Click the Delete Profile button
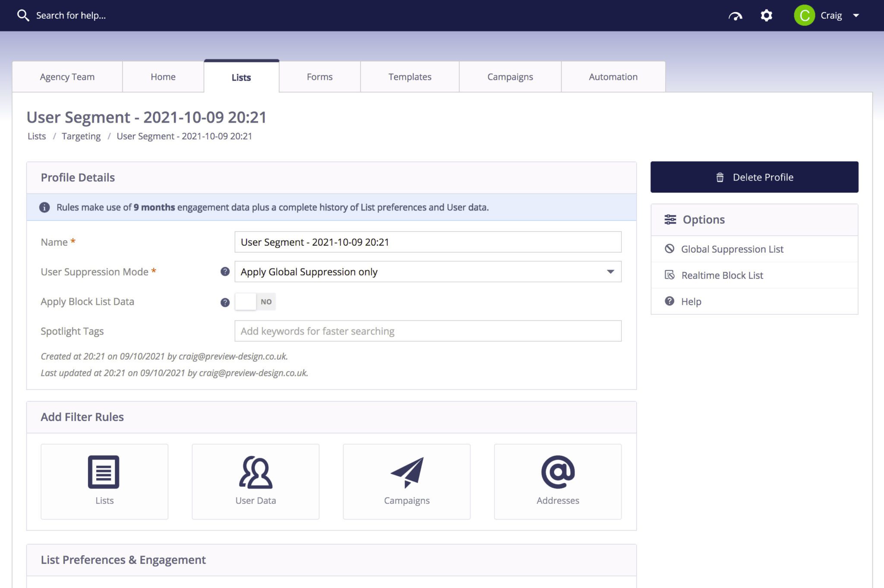This screenshot has height=588, width=884. [754, 177]
